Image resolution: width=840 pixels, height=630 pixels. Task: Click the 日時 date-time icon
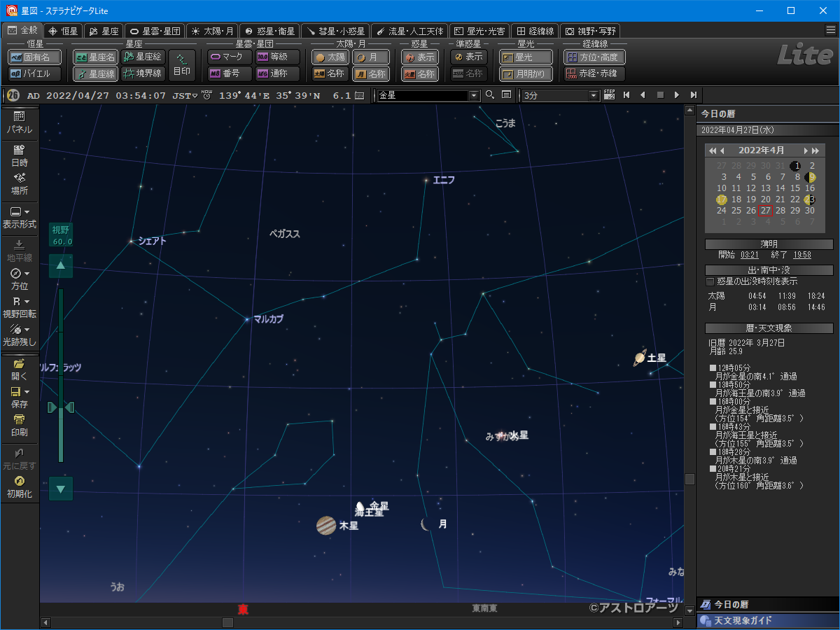pyautogui.click(x=19, y=155)
